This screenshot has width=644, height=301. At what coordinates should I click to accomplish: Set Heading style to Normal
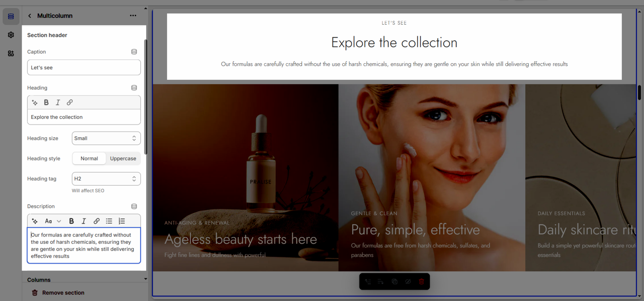coord(89,158)
